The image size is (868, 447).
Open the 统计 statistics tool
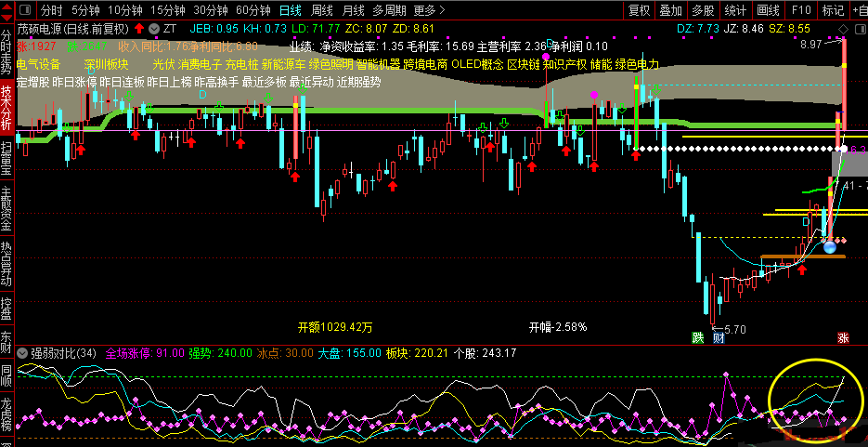[x=735, y=10]
